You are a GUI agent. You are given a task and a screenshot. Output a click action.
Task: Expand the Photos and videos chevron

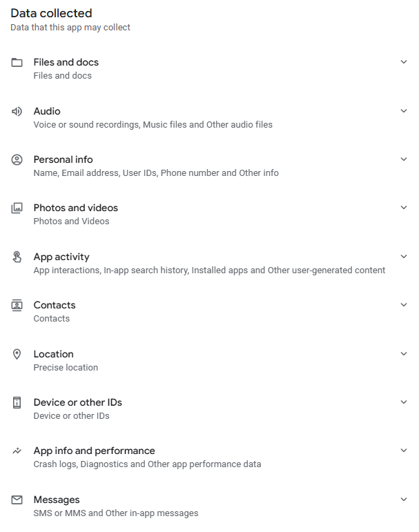(404, 207)
